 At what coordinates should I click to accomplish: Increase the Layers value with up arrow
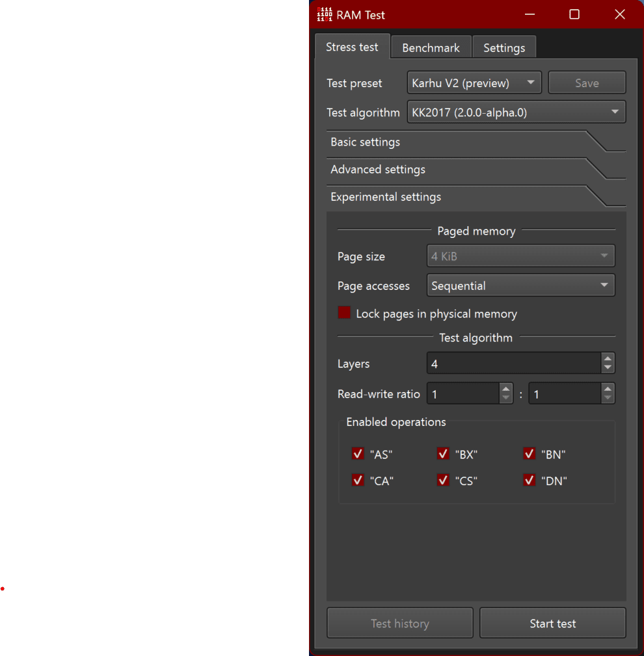coord(608,358)
